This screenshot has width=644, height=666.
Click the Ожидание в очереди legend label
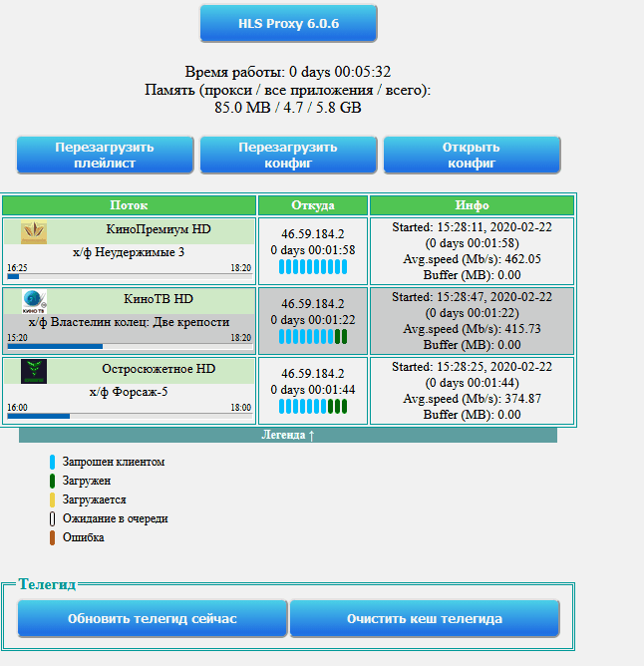point(115,518)
